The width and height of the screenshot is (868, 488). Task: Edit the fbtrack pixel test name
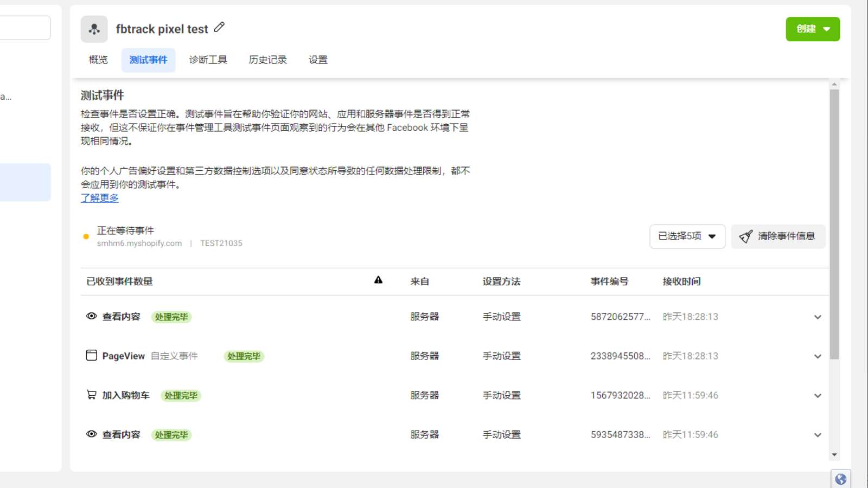[219, 27]
